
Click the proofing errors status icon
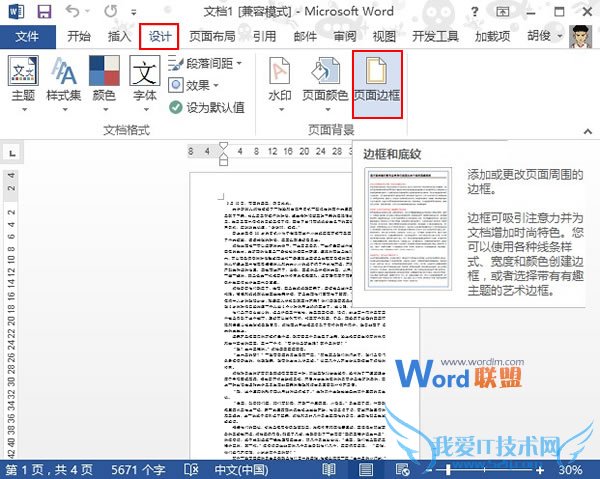[x=191, y=469]
